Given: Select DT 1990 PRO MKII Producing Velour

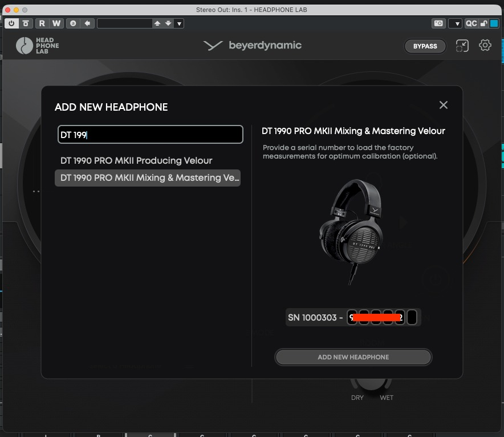Looking at the screenshot, I should (136, 161).
